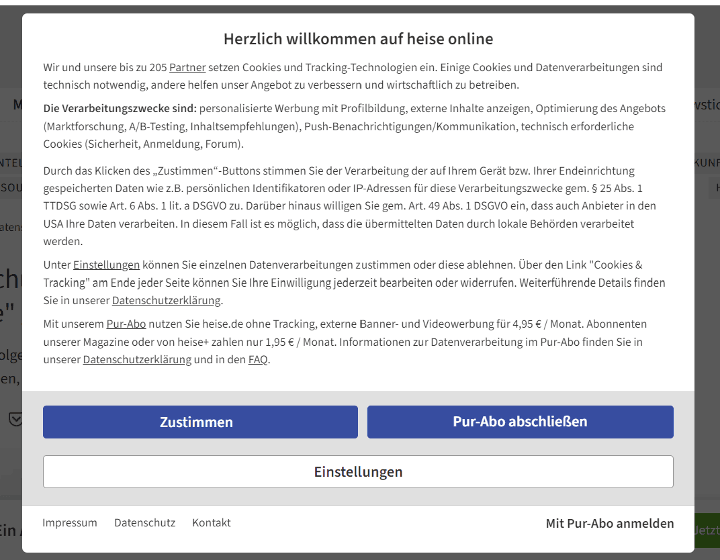This screenshot has height=560, width=720.
Task: Click the bold text "Die Verarbeitungszwecke sind:"
Action: [x=119, y=108]
